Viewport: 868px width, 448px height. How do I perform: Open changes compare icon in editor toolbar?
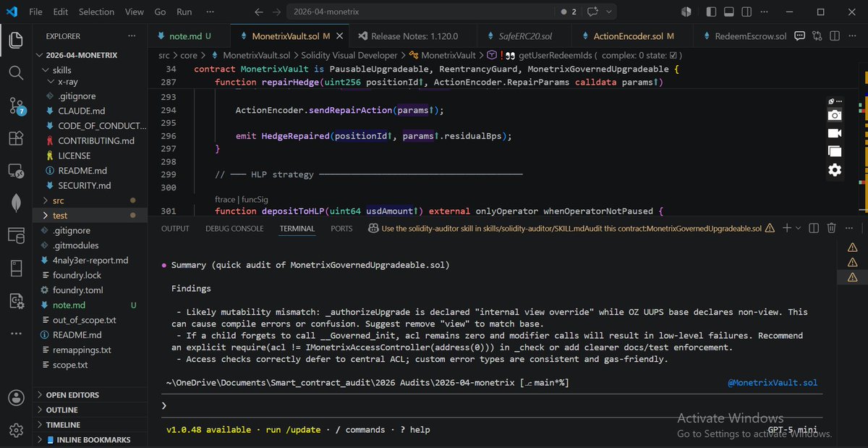817,36
